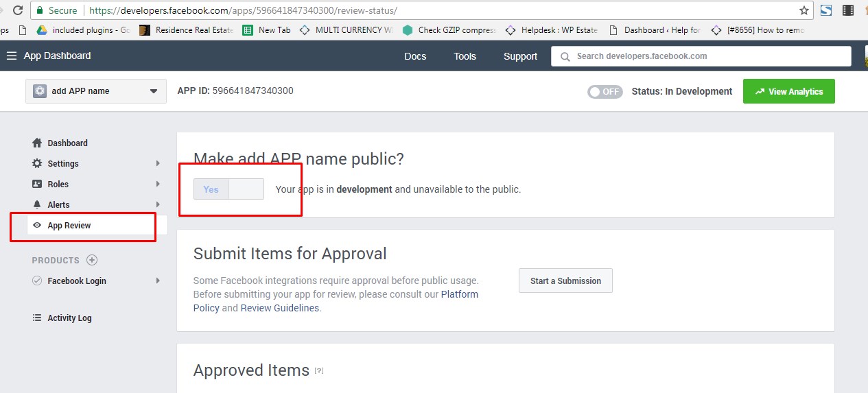The width and height of the screenshot is (868, 393).
Task: Open the Dashboard ‹ Help bookmark
Action: coord(655,30)
